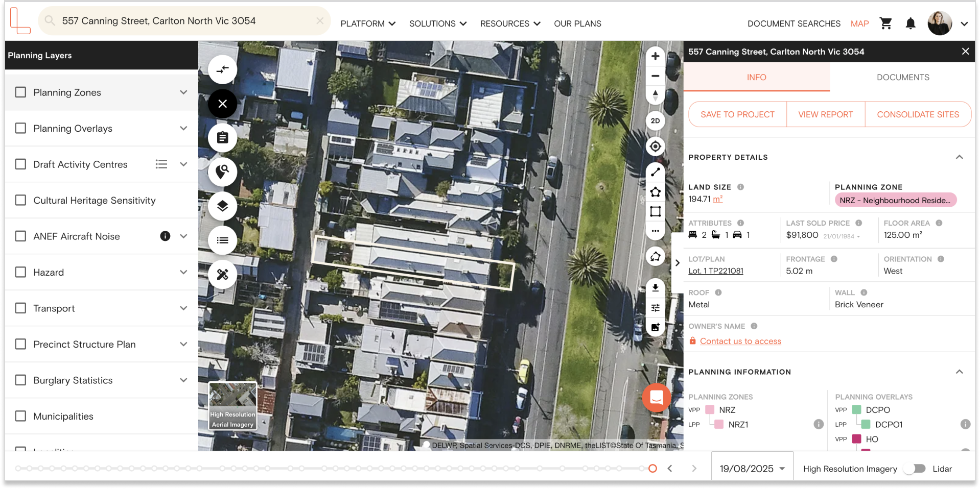Viewport: 980px width, 489px height.
Task: Open the Draft Activity Centres legend list
Action: coord(161,164)
